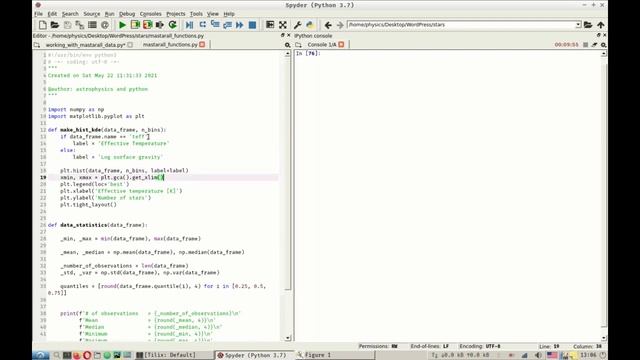The image size is (640, 360).
Task: Run selection or current line icon
Action: 160,25
